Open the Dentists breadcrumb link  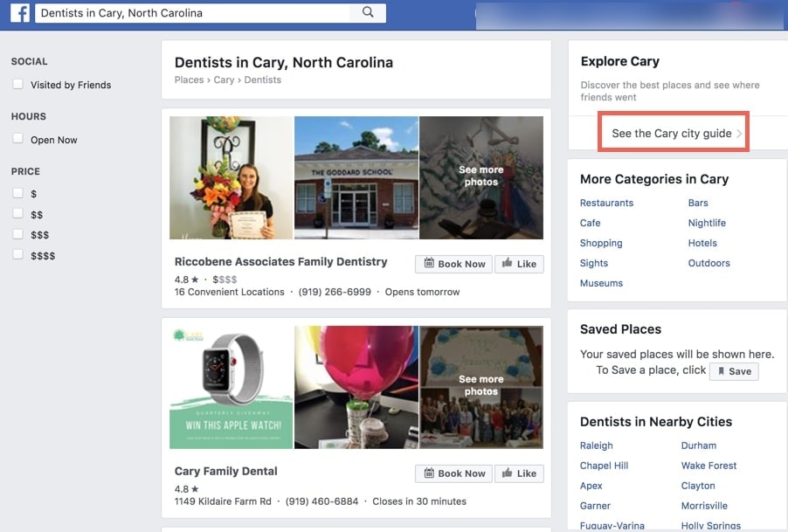(x=262, y=79)
